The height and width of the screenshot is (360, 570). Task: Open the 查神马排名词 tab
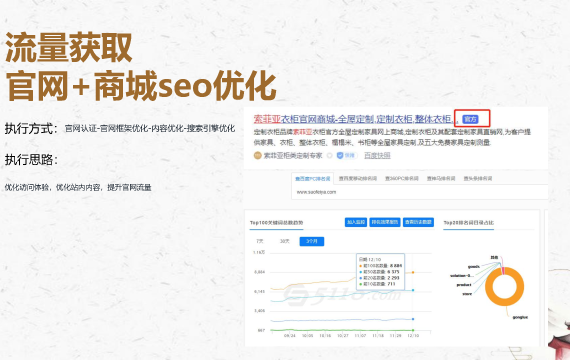[x=441, y=179]
